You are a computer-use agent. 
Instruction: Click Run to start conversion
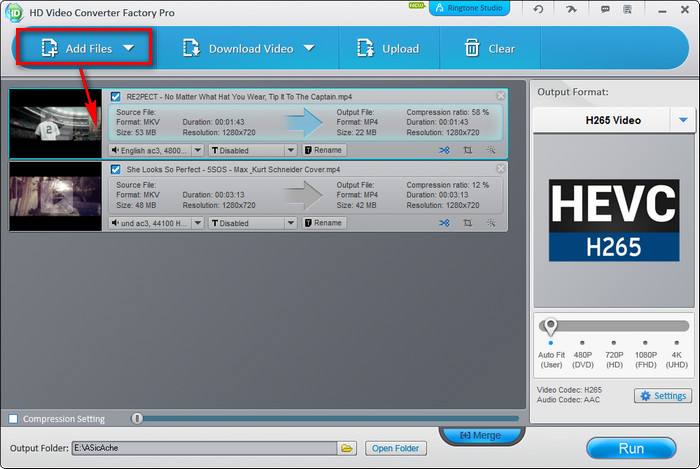click(631, 448)
